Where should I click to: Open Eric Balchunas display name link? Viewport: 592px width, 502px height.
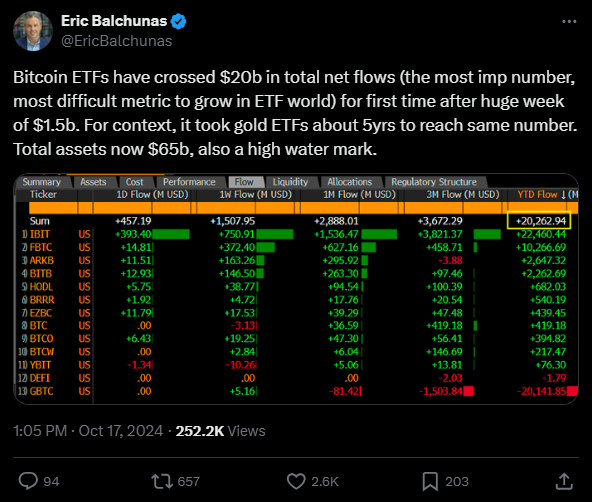(114, 21)
